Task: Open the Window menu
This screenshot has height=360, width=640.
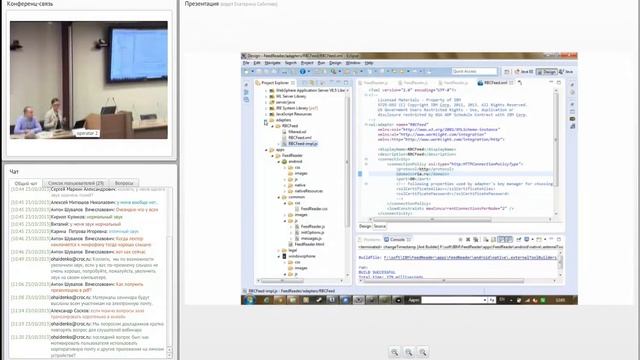Action: [x=353, y=63]
